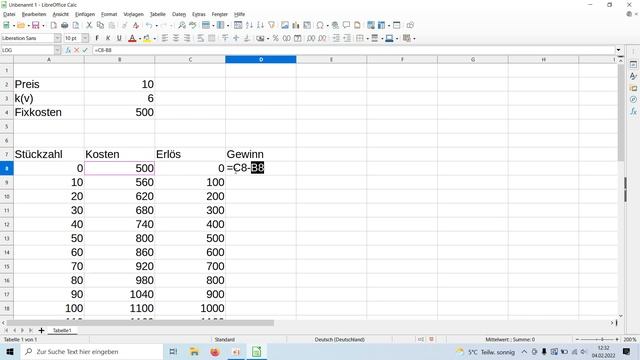Click the Sort Descending icon

pos(260,25)
